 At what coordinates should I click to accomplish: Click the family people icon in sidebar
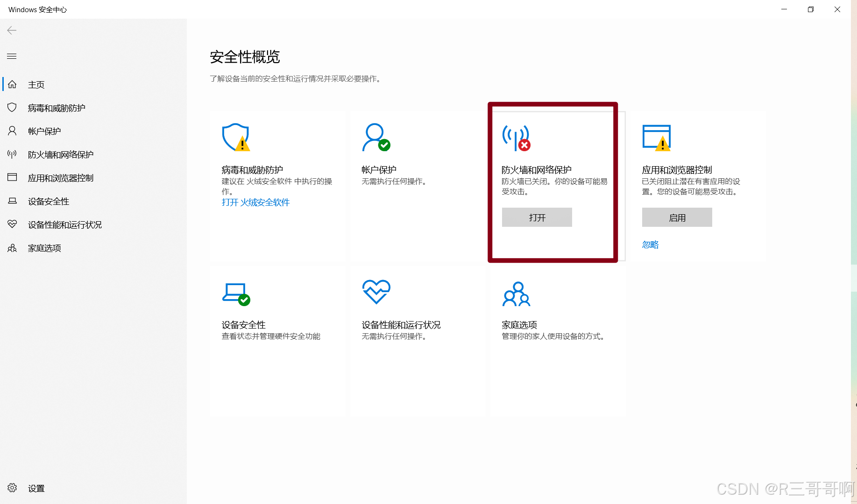pos(12,248)
